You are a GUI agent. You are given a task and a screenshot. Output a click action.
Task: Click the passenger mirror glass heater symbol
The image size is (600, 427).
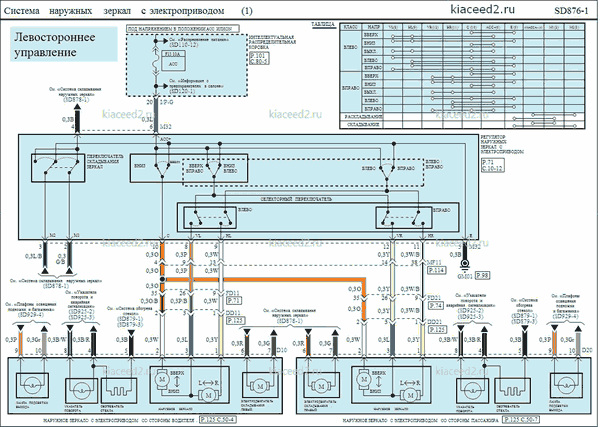(x=512, y=391)
